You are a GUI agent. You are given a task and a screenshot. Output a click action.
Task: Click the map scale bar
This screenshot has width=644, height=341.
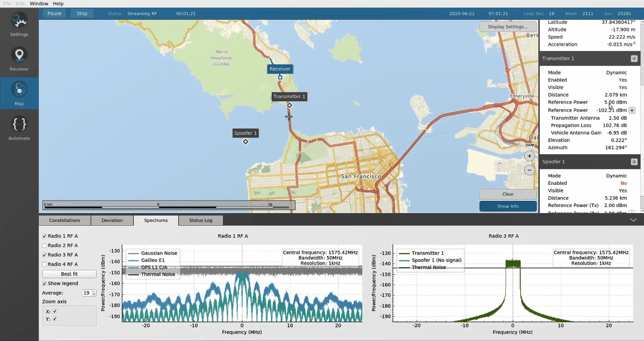(x=169, y=205)
